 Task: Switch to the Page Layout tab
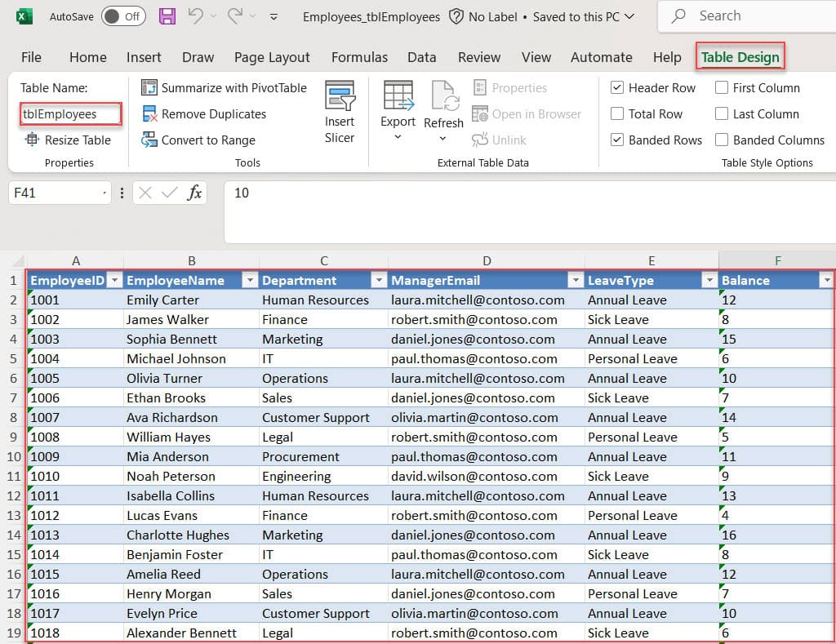coord(272,57)
